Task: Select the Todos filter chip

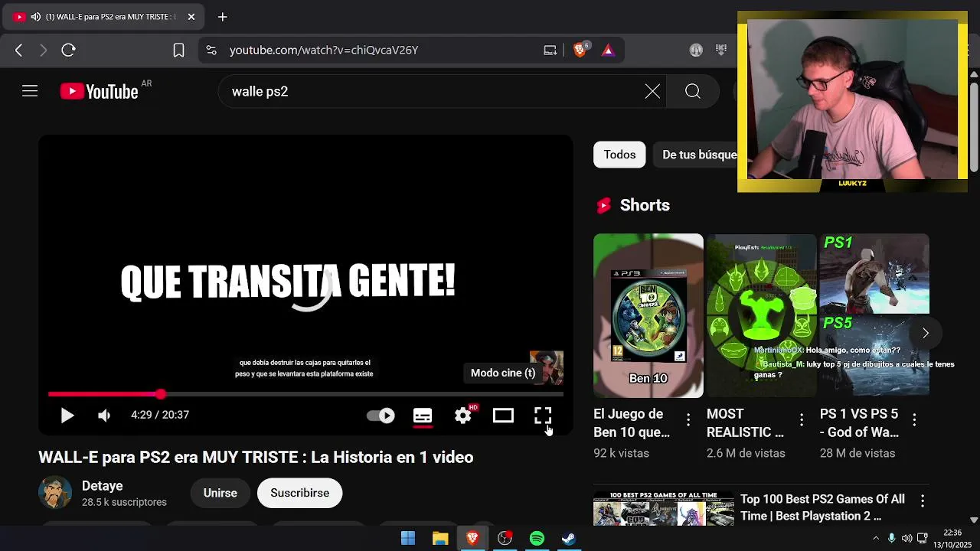Action: tap(619, 155)
